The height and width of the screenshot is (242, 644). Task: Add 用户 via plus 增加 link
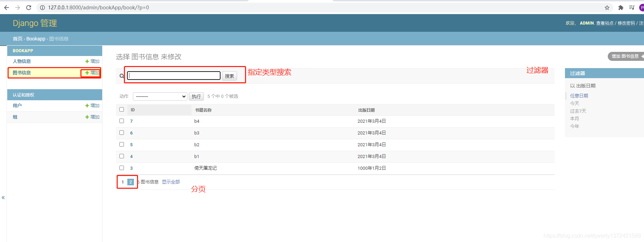[x=92, y=105]
